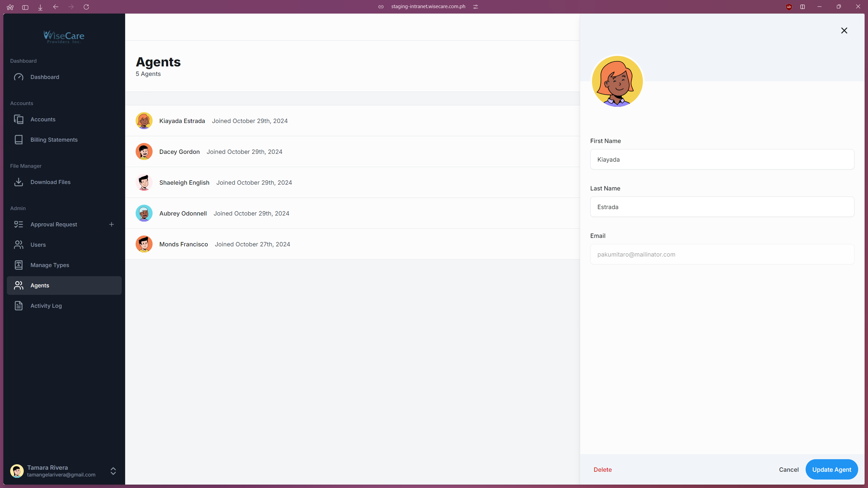Open site settings icon beside the URL
Image resolution: width=868 pixels, height=488 pixels.
(x=475, y=7)
